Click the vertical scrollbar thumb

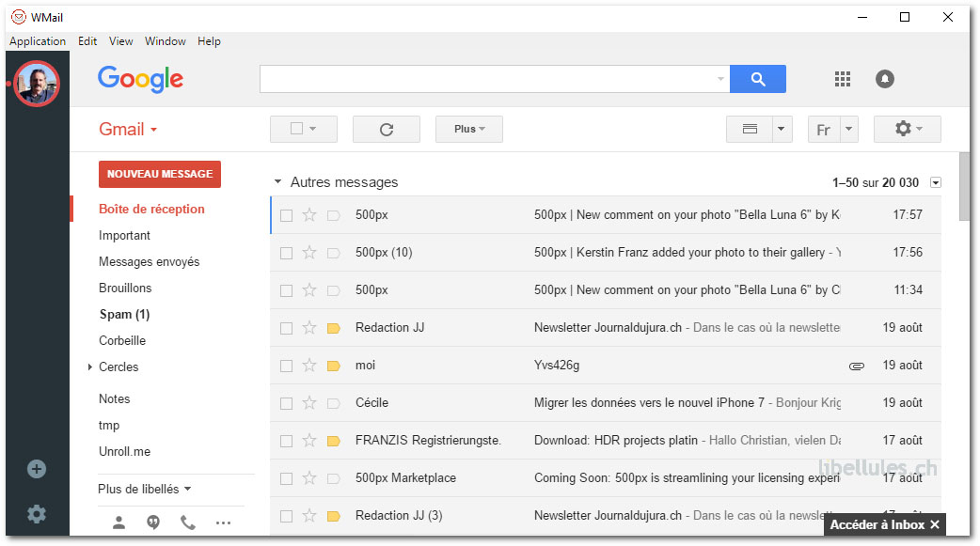pyautogui.click(x=964, y=186)
